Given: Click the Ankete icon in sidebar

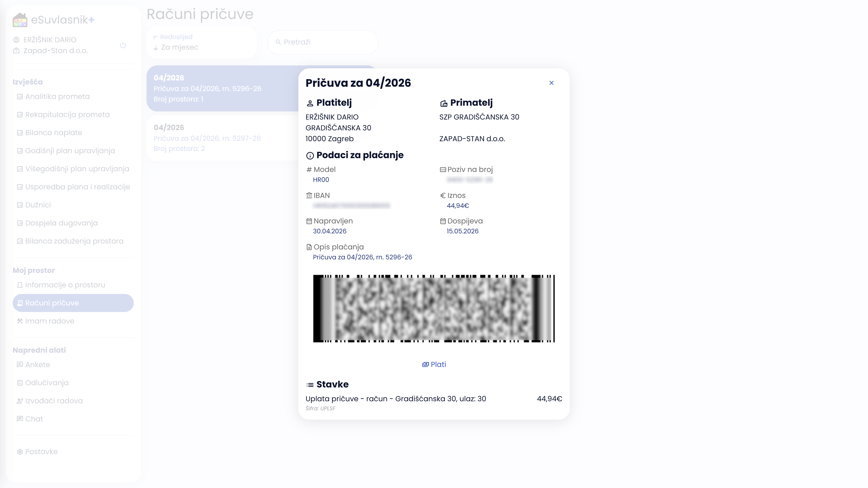Looking at the screenshot, I should click(20, 365).
